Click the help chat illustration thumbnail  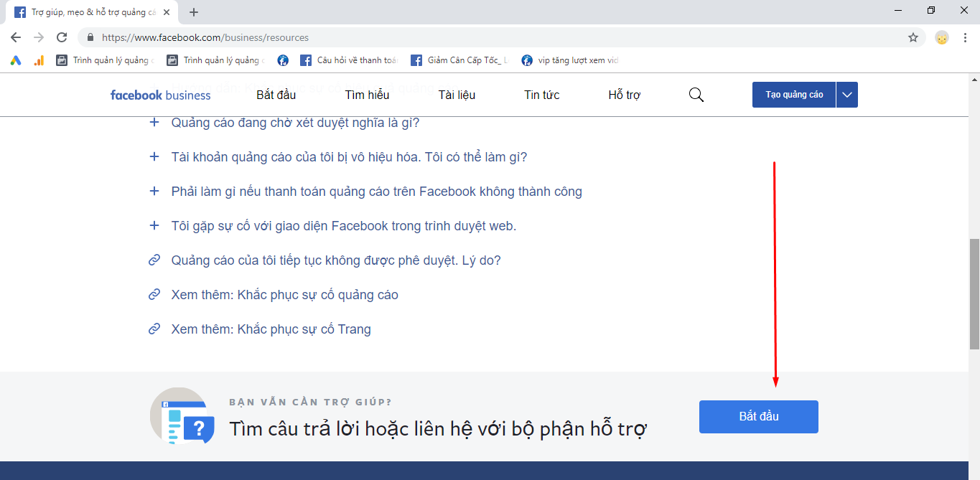182,416
